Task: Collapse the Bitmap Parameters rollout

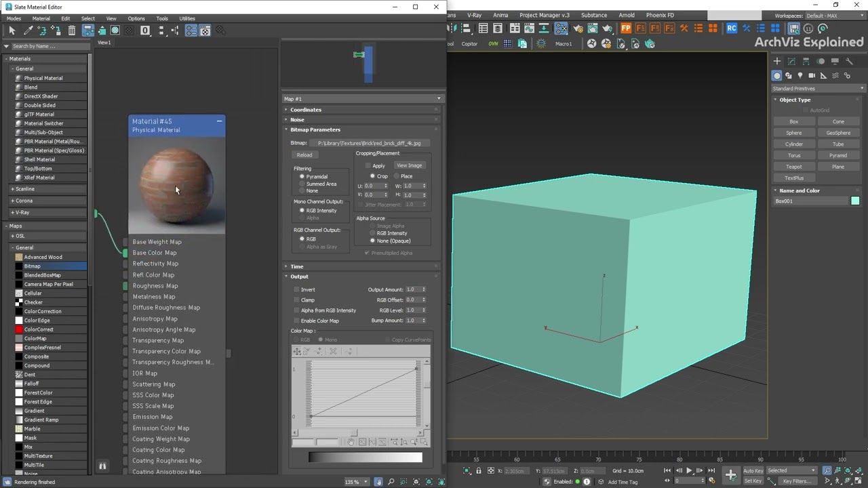Action: [x=362, y=129]
